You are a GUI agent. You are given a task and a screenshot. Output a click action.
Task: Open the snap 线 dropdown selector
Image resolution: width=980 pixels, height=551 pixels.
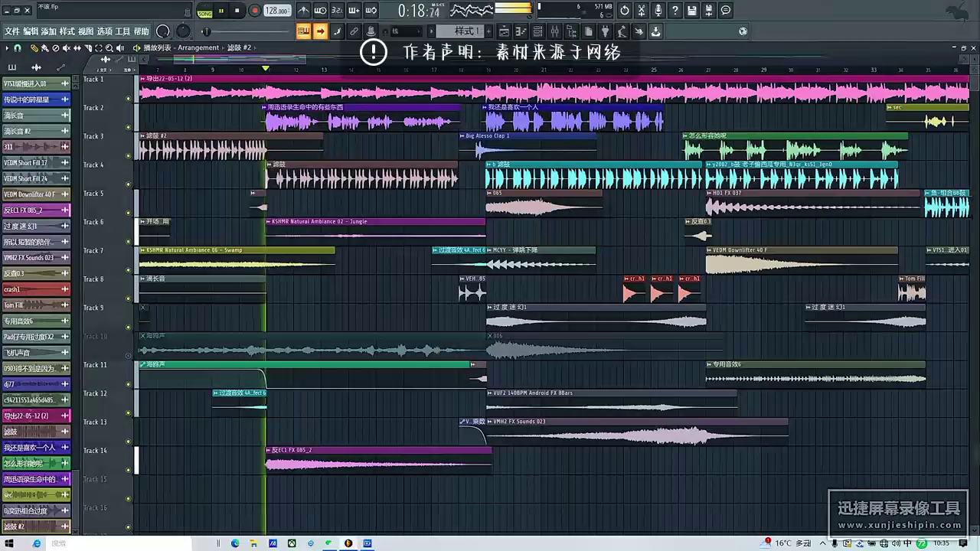point(406,31)
